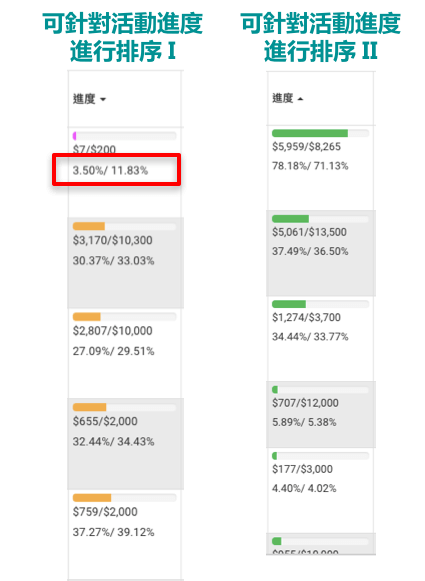Click the 78.18%/ 71.13% percentage text
Image resolution: width=425 pixels, height=581 pixels.
310,166
